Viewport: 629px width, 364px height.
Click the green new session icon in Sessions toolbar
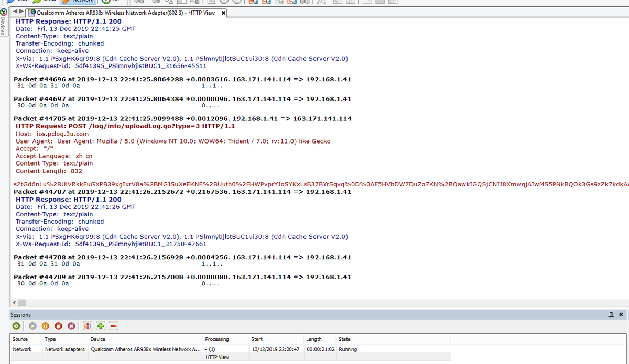[16, 326]
